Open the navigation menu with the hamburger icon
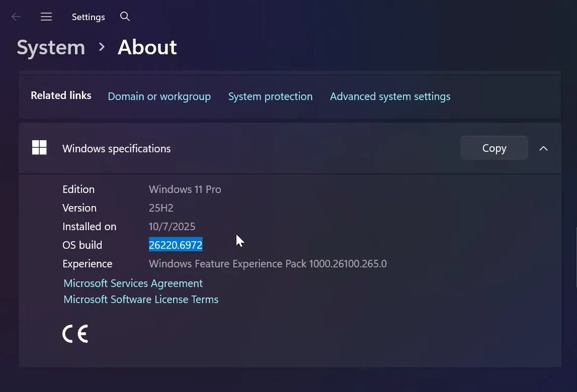The height and width of the screenshot is (392, 577). click(x=46, y=17)
